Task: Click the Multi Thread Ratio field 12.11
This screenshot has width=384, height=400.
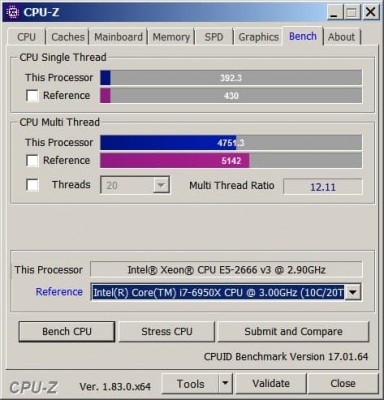Action: tap(323, 186)
